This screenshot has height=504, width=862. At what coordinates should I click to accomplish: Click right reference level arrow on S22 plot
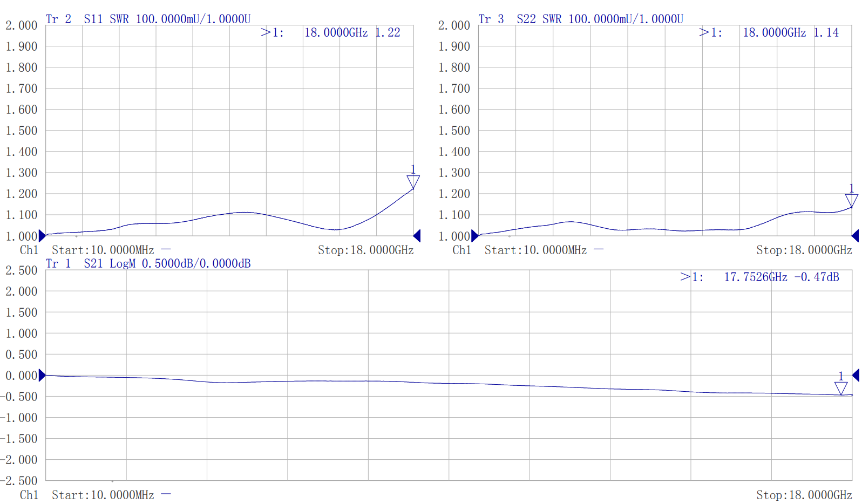[855, 236]
